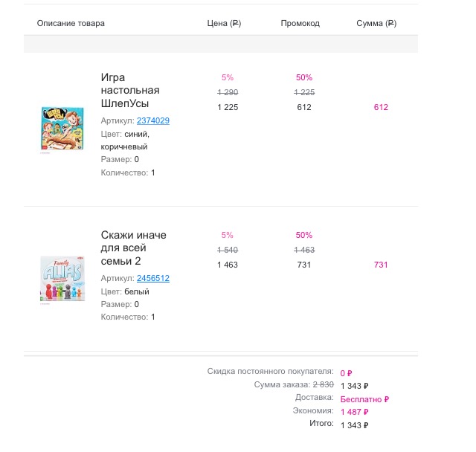Click the Итого label
The width and height of the screenshot is (476, 452).
321,424
